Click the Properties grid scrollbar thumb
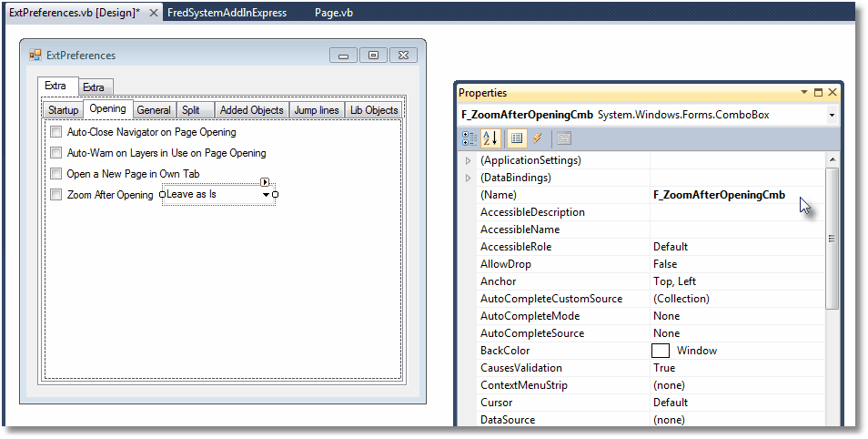The image size is (868, 439). click(x=832, y=239)
